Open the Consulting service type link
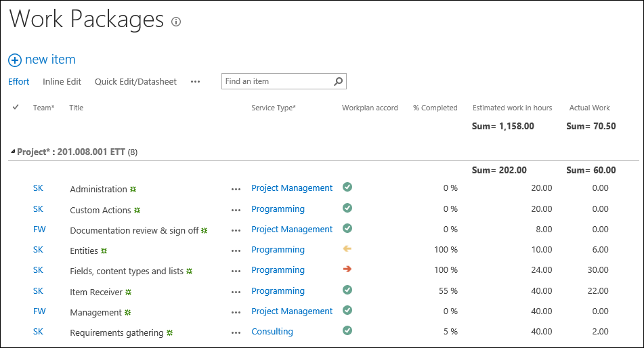644x348 pixels. [x=272, y=332]
